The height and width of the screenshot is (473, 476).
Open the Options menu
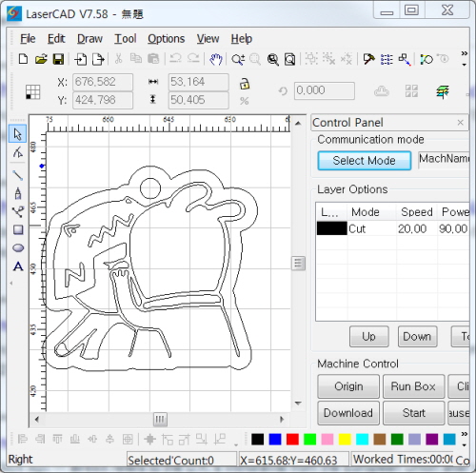166,39
